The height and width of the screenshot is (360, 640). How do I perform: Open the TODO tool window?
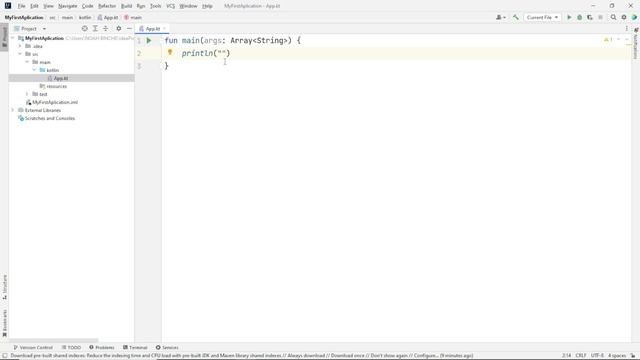[x=71, y=347]
